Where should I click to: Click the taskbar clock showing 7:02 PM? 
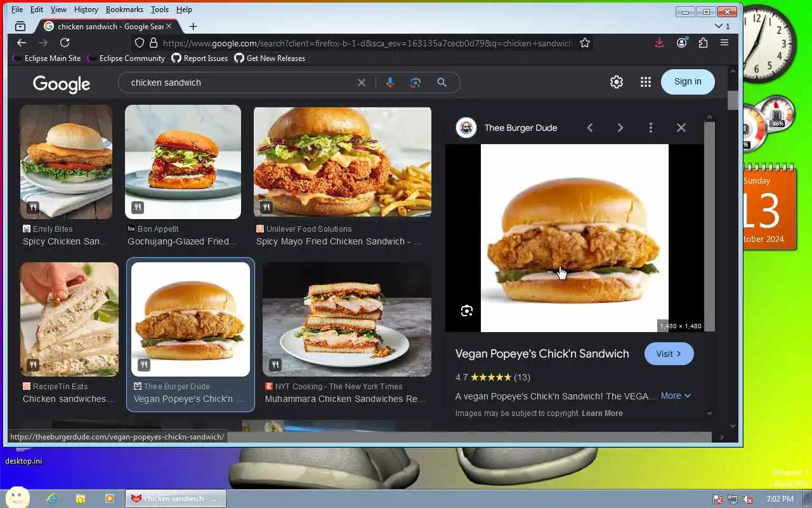click(x=780, y=499)
